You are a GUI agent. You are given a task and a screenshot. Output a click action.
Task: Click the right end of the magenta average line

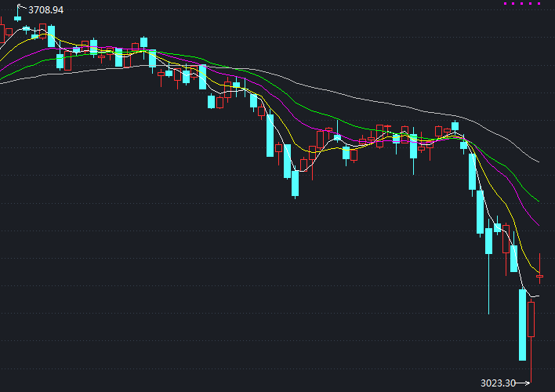[538, 225]
